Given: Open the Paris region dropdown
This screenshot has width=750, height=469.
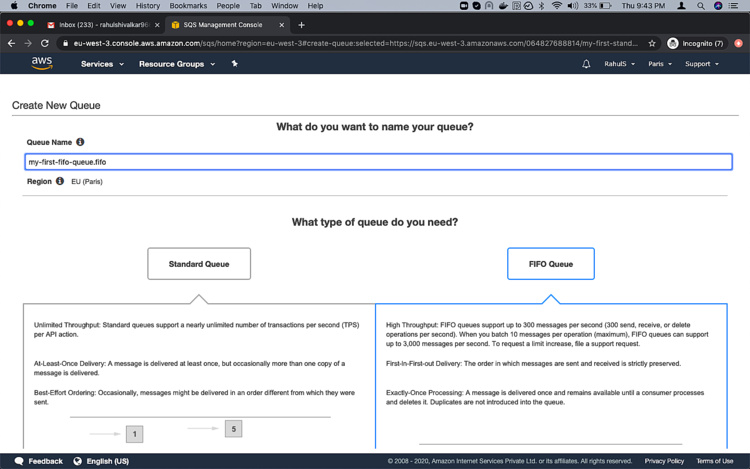Looking at the screenshot, I should pyautogui.click(x=660, y=64).
